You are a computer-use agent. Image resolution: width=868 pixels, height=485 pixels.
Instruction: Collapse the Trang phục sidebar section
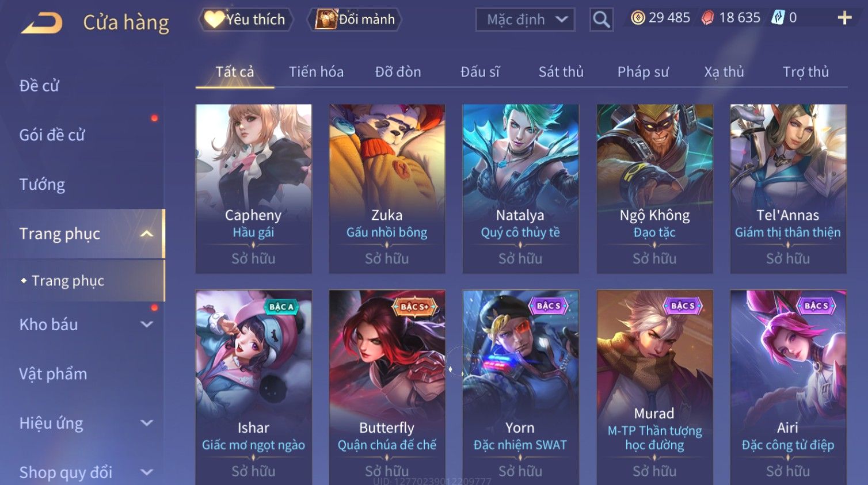[x=147, y=234]
